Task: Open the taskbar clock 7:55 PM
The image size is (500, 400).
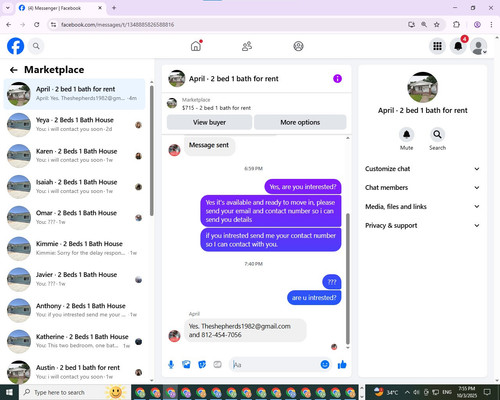Action: coord(466,392)
